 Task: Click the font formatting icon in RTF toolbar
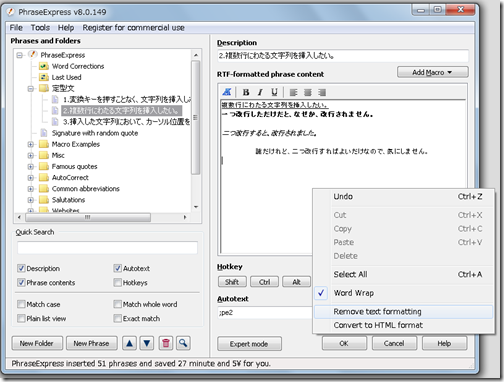point(227,92)
